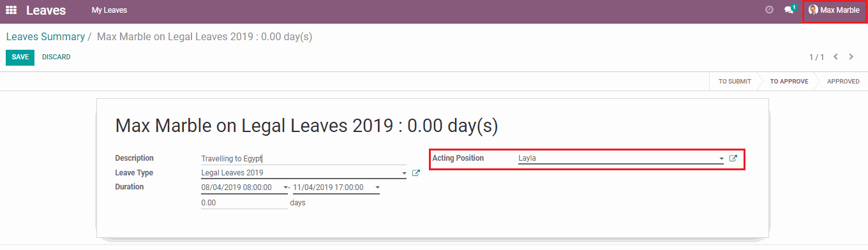Open Acting Position external link icon
Viewport: 868px width, 250px height.
coord(733,158)
